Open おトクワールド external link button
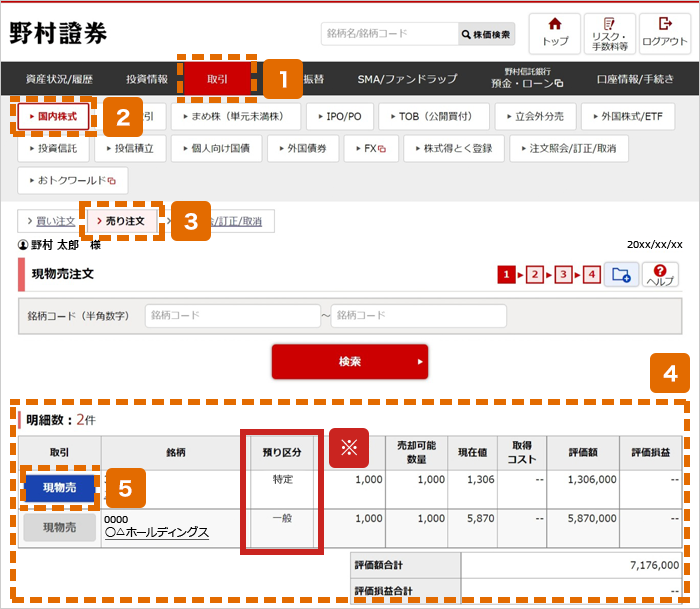This screenshot has height=609, width=700. click(73, 180)
